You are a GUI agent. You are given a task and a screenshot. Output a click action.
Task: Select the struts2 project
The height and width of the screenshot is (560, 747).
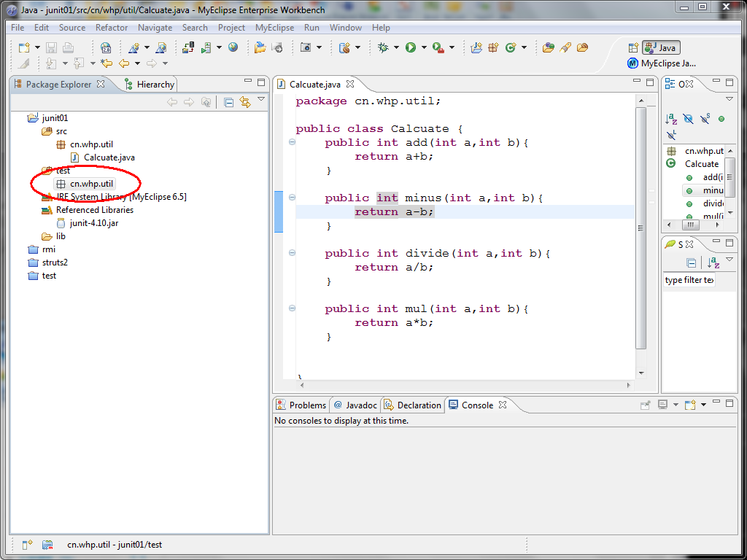tap(47, 262)
